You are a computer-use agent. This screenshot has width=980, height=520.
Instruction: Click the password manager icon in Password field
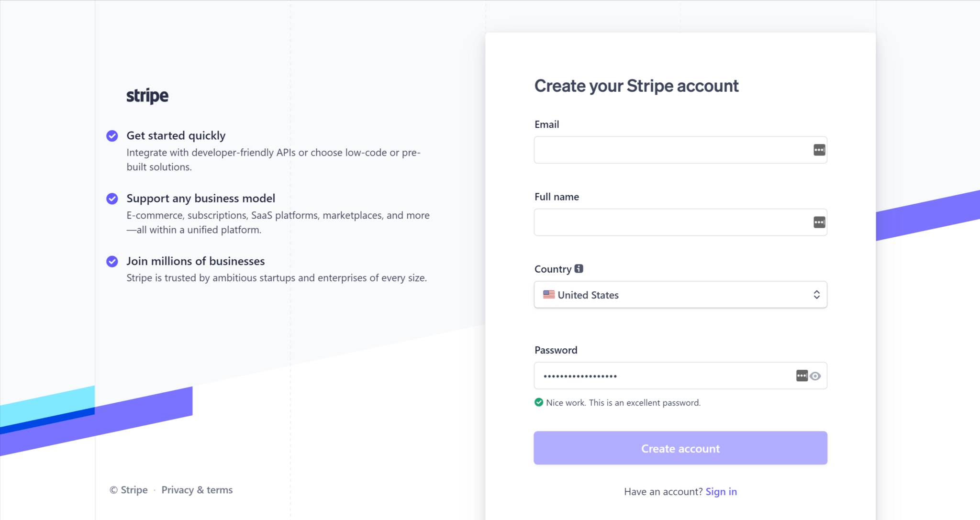point(802,376)
